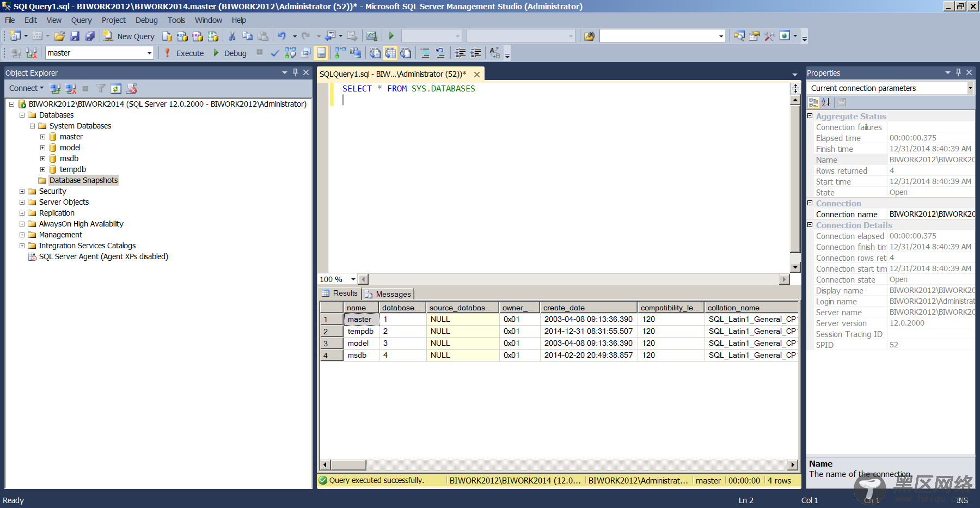Select the Results tab
This screenshot has width=980, height=508.
[340, 293]
